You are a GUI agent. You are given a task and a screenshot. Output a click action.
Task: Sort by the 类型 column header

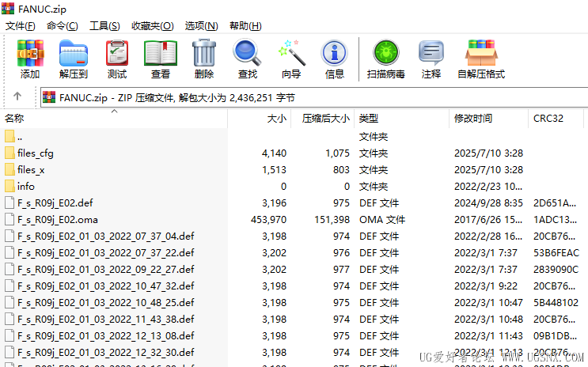[401, 119]
